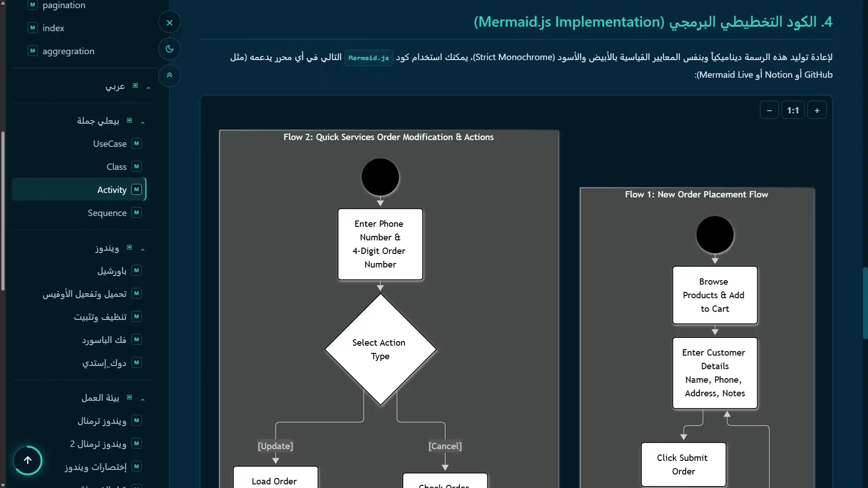Click the Flow 1 New Order Placement title
This screenshot has width=868, height=488.
[x=696, y=194]
